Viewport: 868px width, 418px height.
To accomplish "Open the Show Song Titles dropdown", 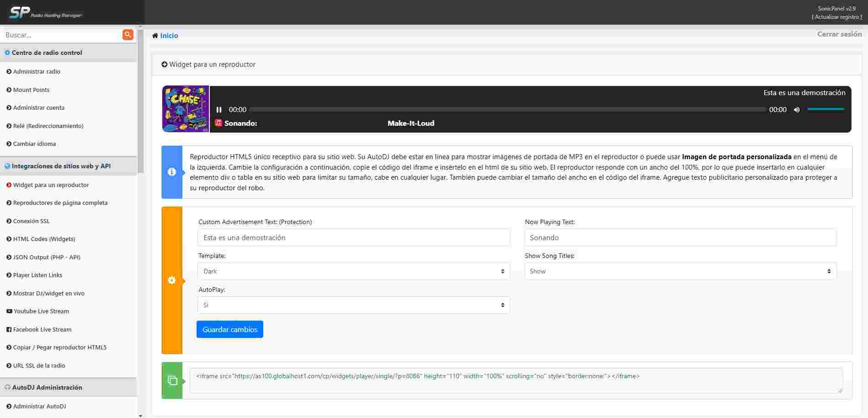I will (680, 271).
